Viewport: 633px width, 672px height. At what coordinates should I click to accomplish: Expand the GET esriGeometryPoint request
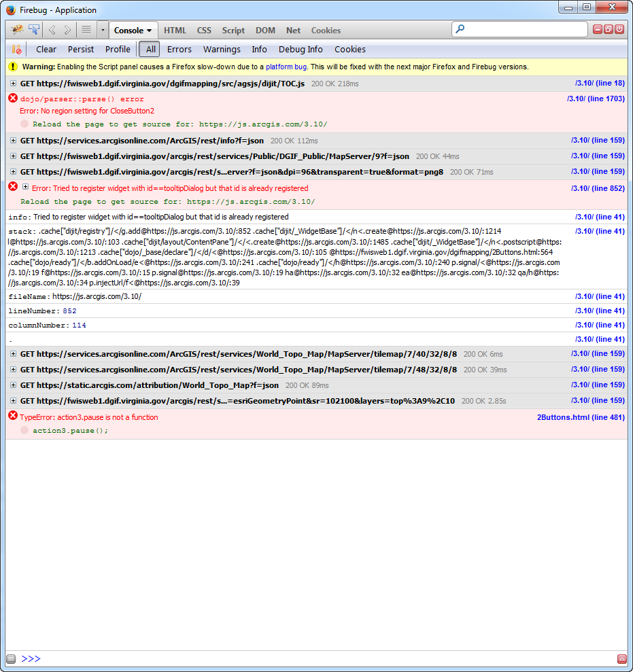14,401
